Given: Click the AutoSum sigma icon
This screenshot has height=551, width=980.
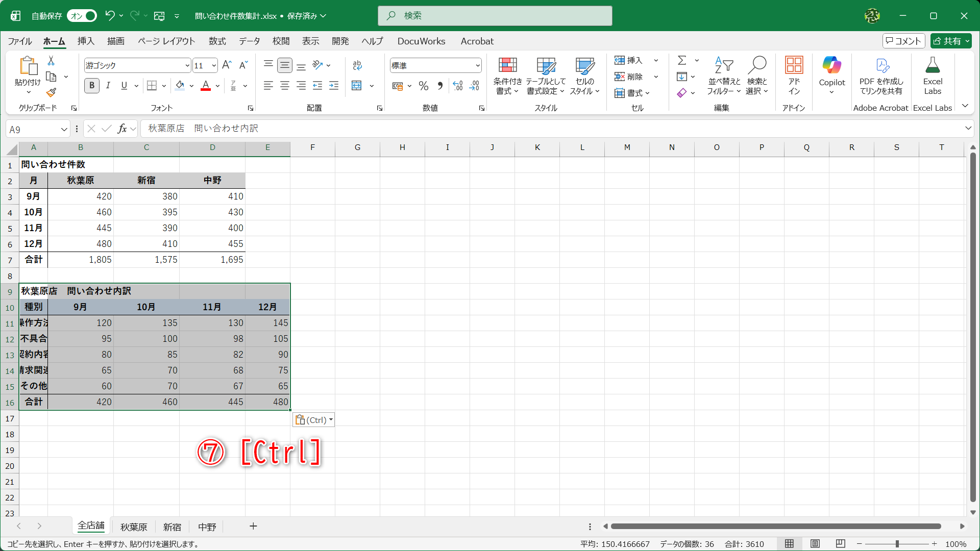Looking at the screenshot, I should [682, 60].
